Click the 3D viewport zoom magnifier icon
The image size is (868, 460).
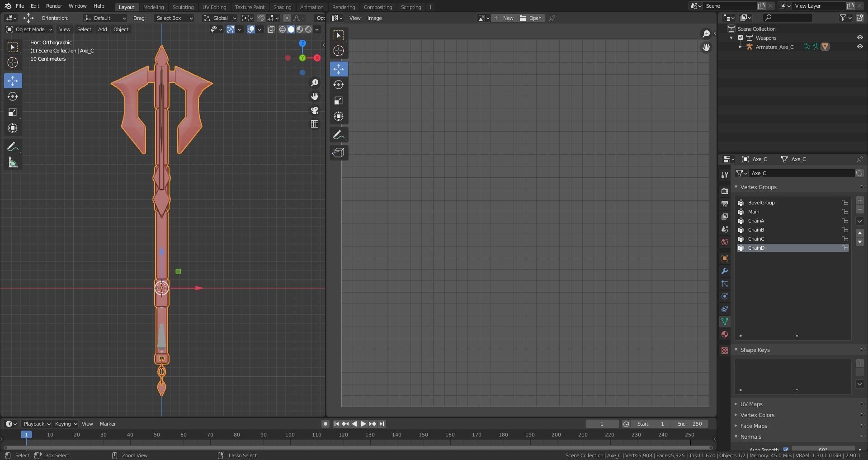click(315, 83)
